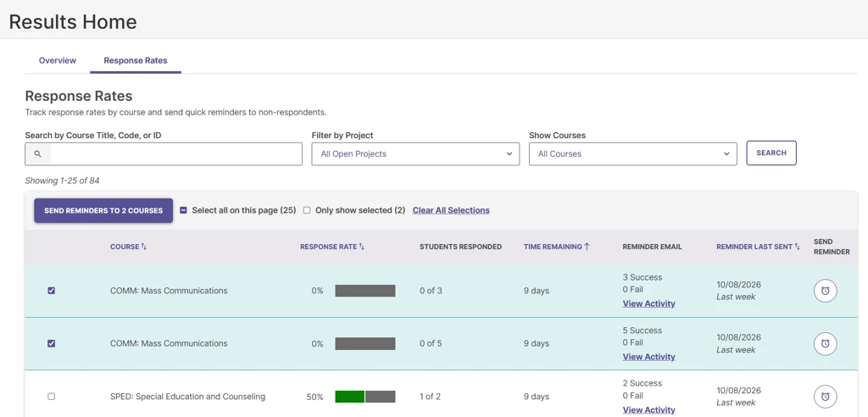
Task: Sort by Course column arrows icon
Action: [144, 247]
